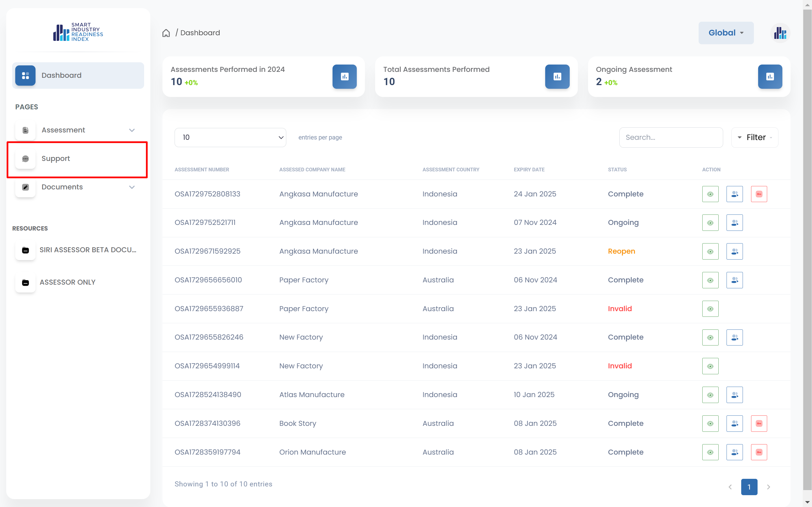The height and width of the screenshot is (507, 812).
Task: View assessment OSA1729655936887 via eye icon
Action: pos(710,309)
